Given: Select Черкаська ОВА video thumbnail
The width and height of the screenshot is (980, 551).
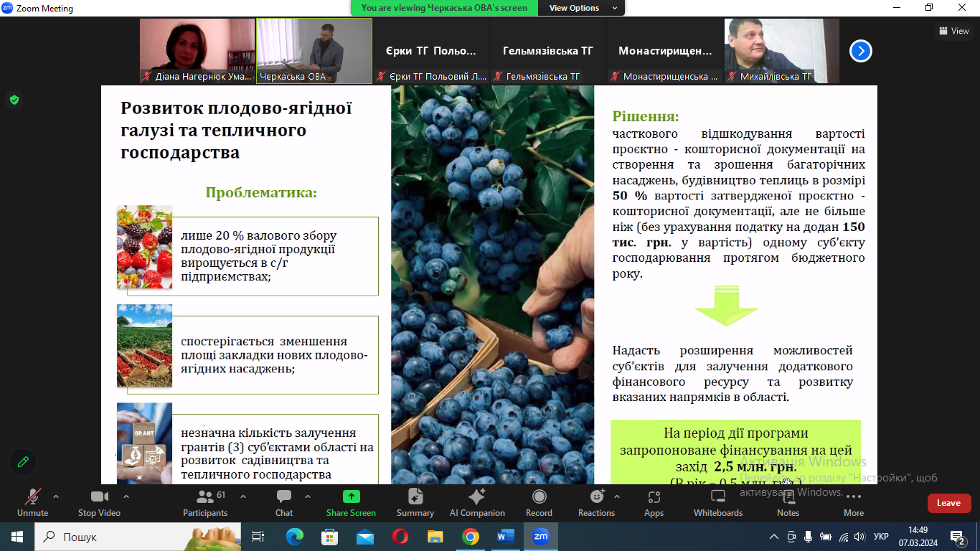Looking at the screenshot, I should point(314,51).
